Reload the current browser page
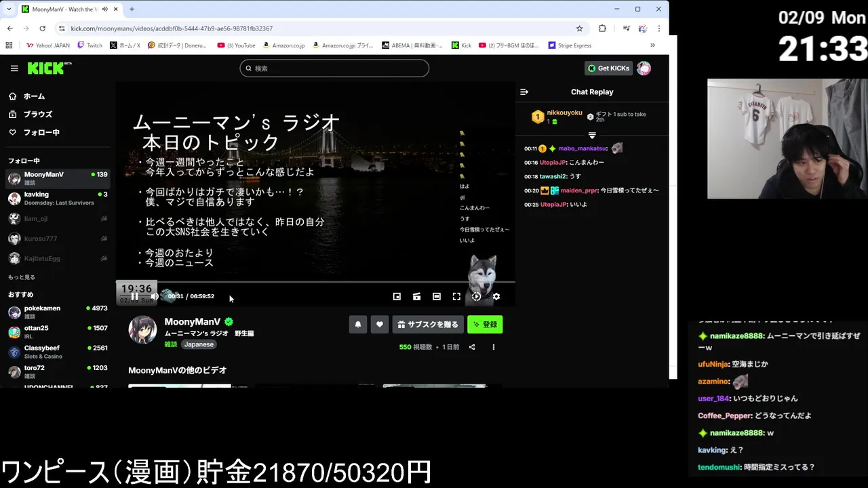 [42, 28]
